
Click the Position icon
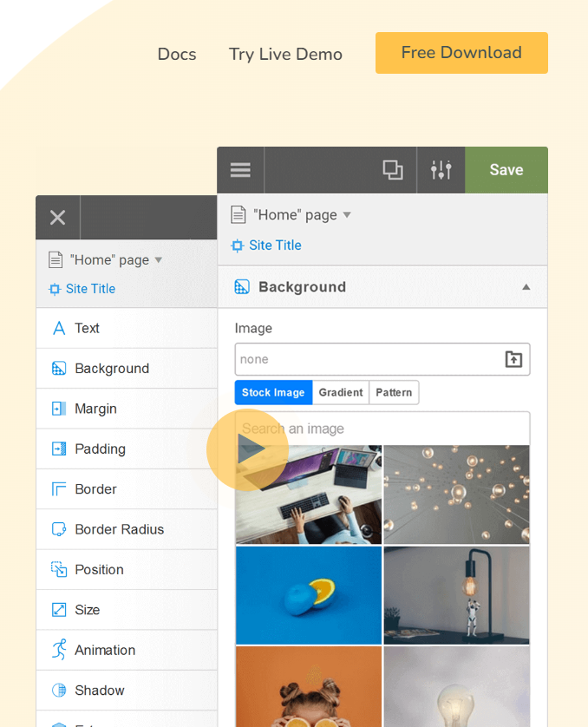coord(59,570)
